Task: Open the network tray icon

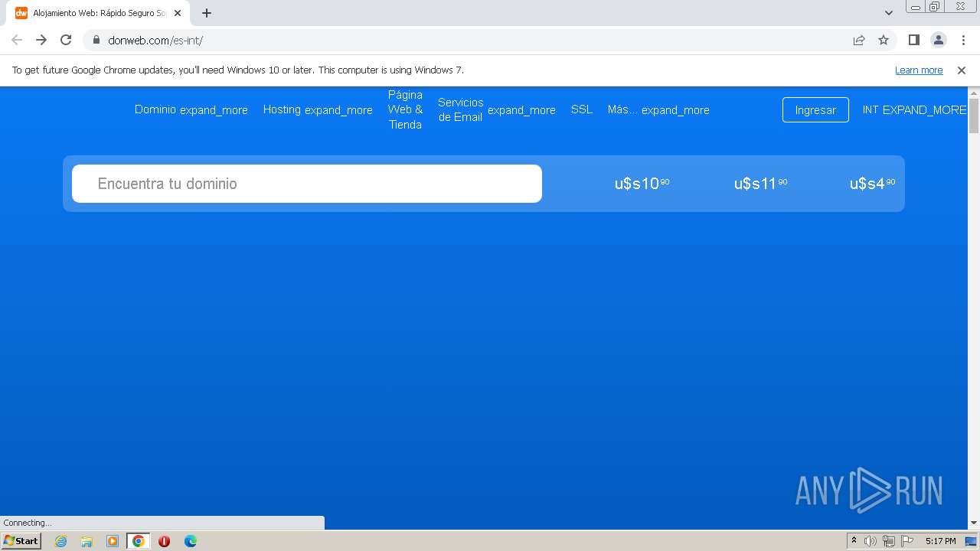Action: 889,541
